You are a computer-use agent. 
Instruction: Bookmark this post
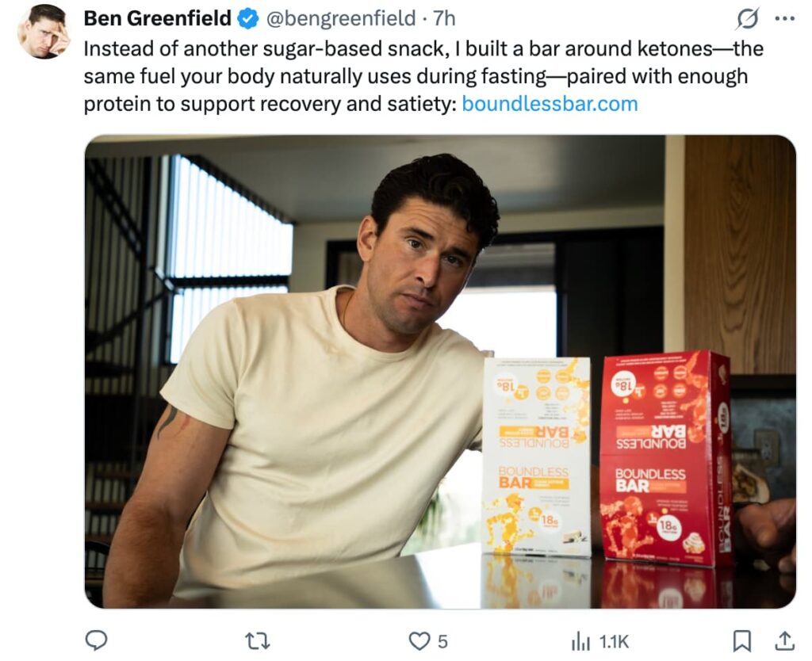coord(741,641)
